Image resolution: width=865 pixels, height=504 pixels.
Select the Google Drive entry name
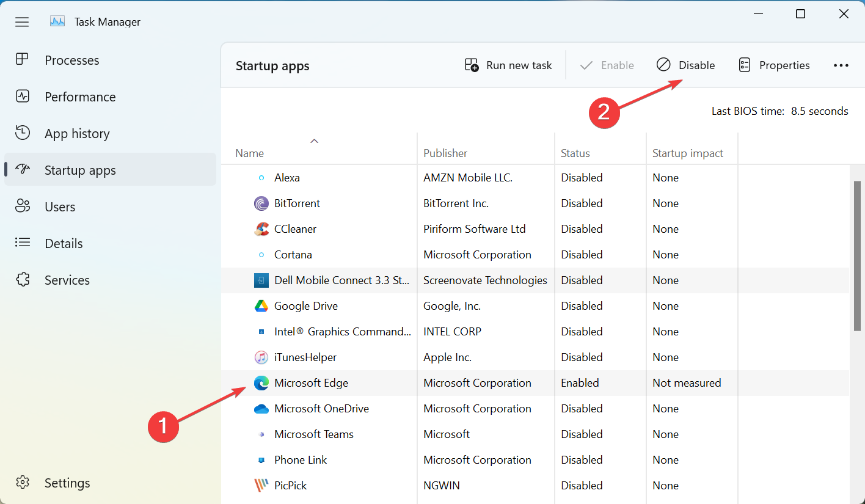tap(306, 306)
